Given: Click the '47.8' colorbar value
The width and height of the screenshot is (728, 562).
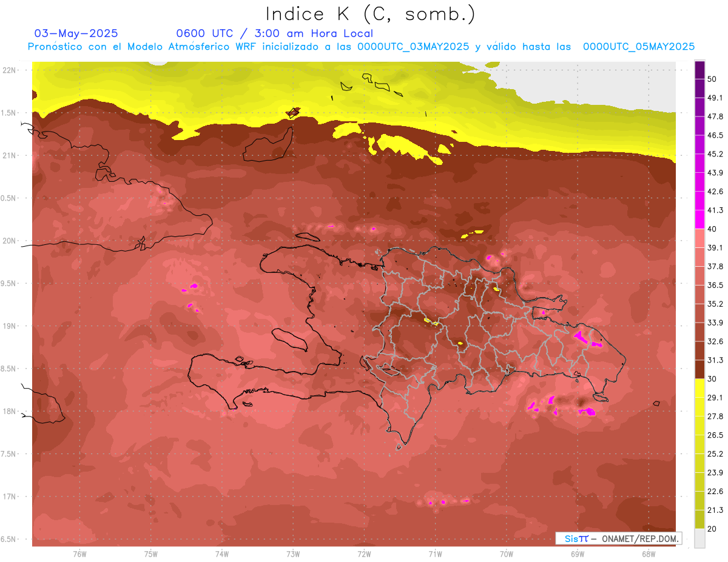Looking at the screenshot, I should 715,116.
